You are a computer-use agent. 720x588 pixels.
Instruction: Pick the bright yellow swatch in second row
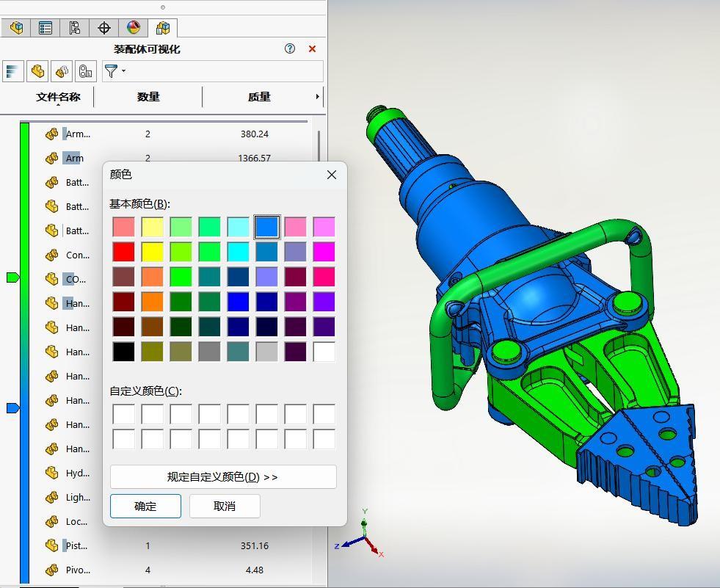tap(152, 252)
